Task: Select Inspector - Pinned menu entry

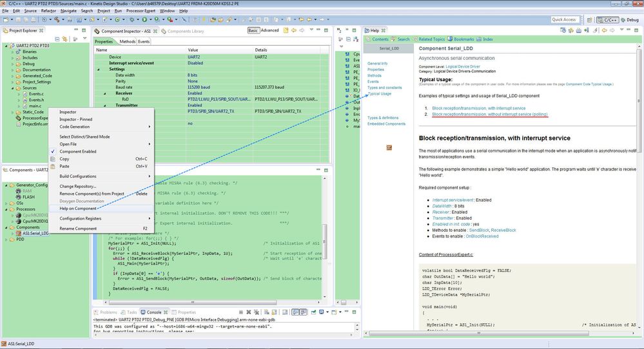Action: coord(101,119)
